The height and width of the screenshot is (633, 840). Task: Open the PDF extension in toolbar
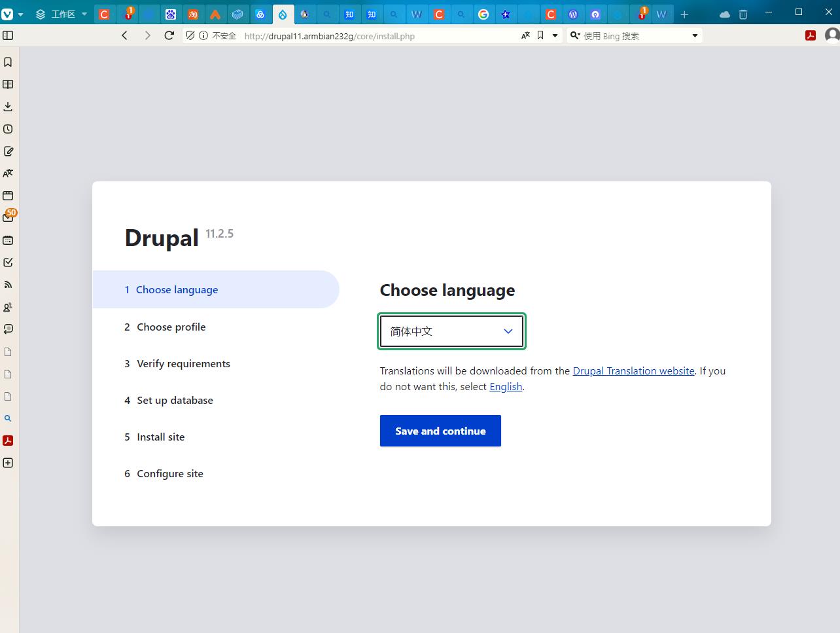click(x=811, y=35)
